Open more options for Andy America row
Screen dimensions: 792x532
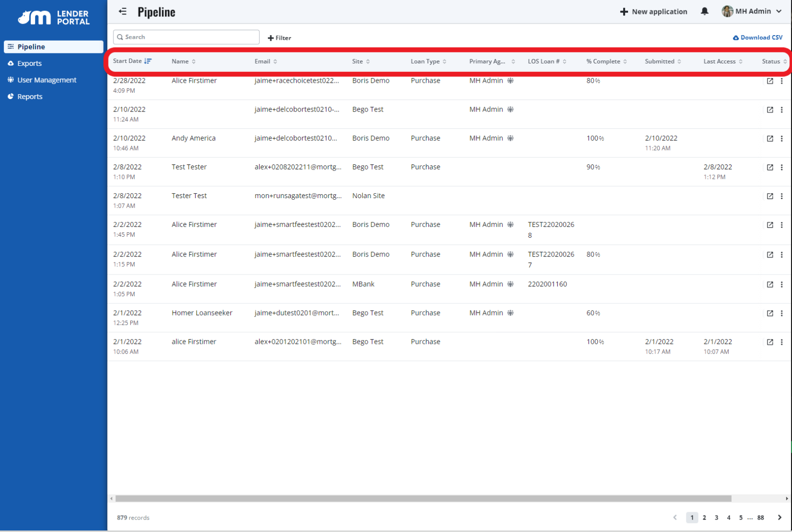coord(782,138)
